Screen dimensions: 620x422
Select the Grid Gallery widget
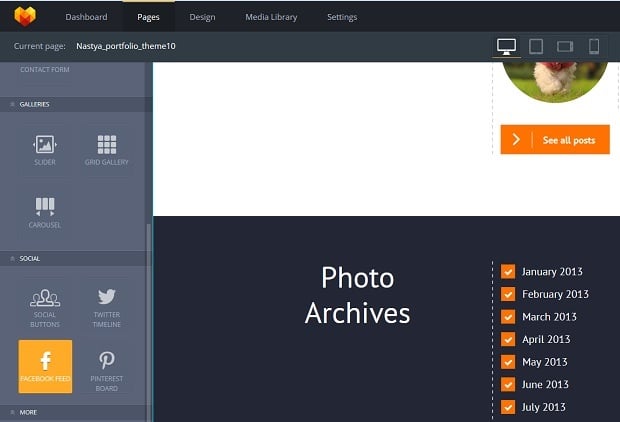[106, 149]
